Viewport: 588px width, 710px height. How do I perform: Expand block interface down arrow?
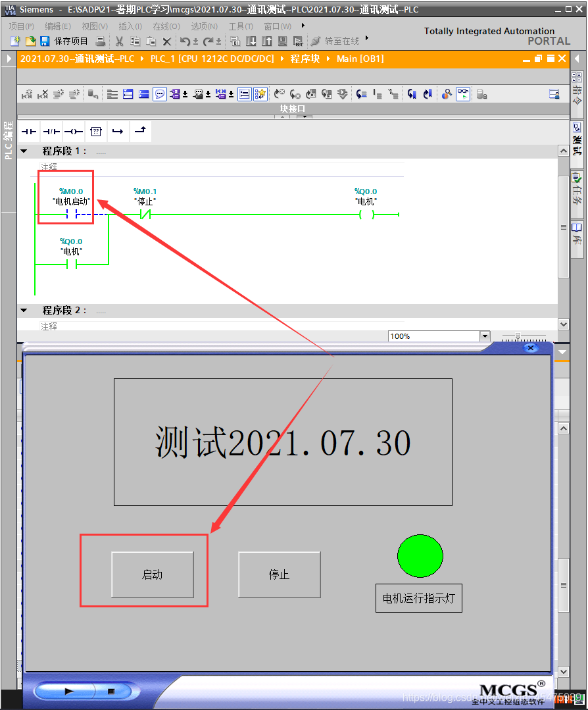305,117
